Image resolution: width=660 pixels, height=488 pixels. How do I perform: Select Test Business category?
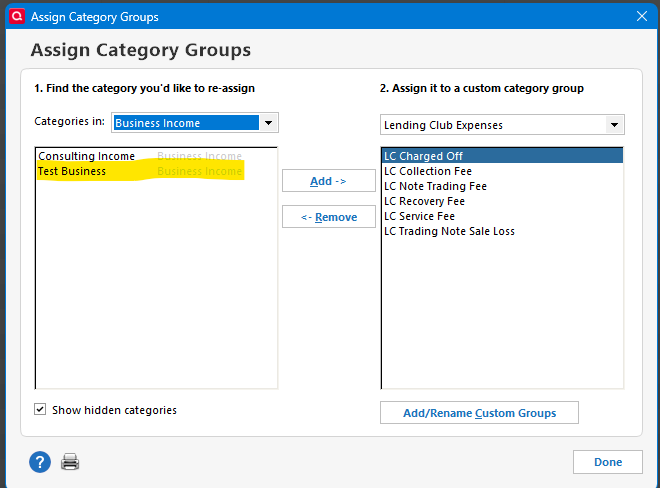point(72,171)
